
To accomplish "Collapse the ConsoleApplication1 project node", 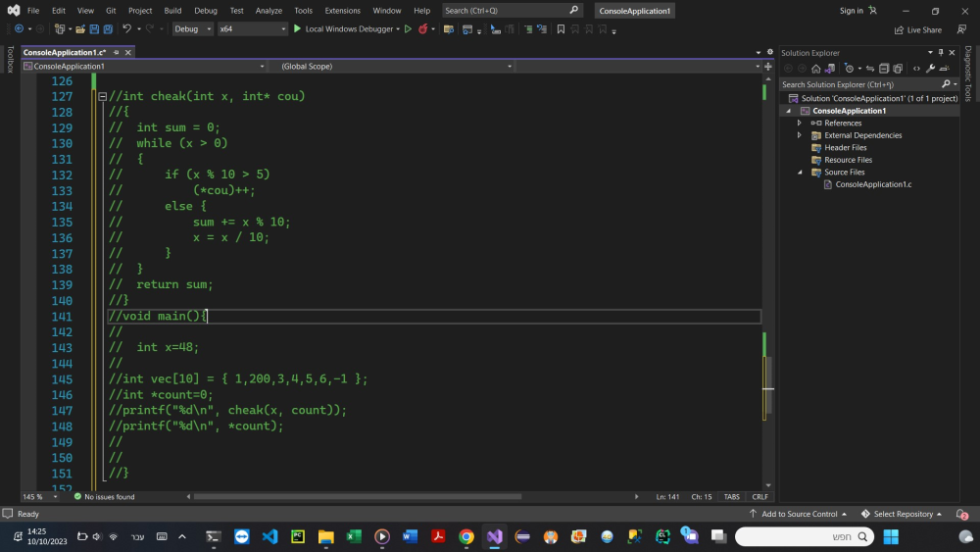I will [x=788, y=111].
